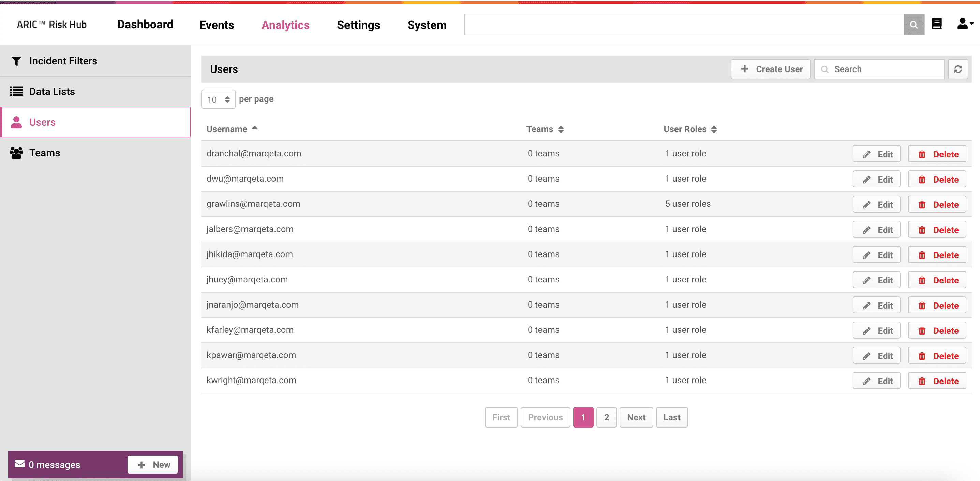This screenshot has width=980, height=481.
Task: Click the ARIC Risk Hub logo
Action: pyautogui.click(x=52, y=25)
